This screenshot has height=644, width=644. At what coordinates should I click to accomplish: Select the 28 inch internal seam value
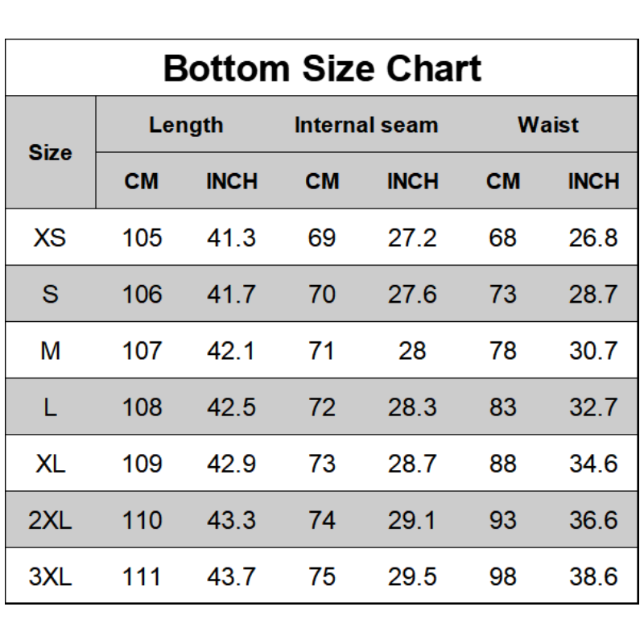coord(412,350)
